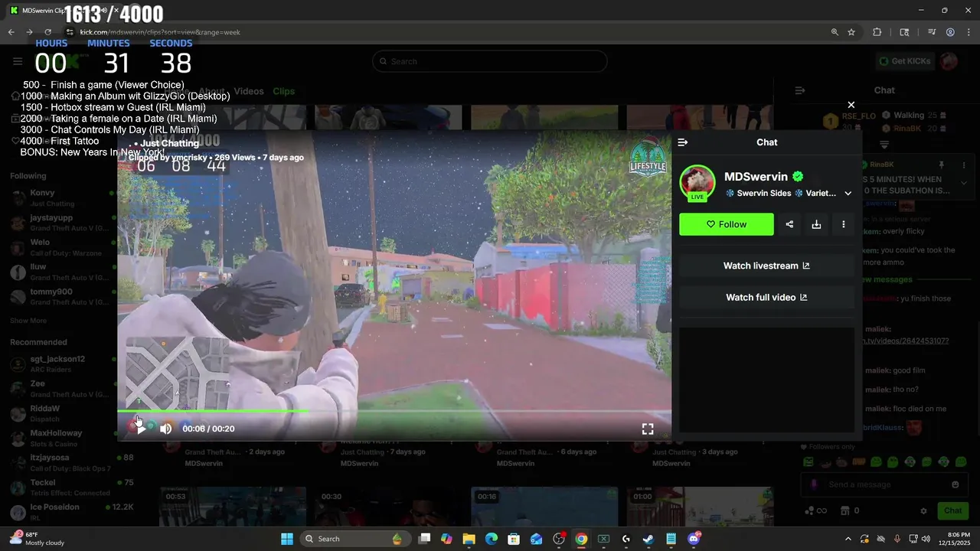The height and width of the screenshot is (551, 980).
Task: Click the MDSwervin channel name
Action: [756, 177]
